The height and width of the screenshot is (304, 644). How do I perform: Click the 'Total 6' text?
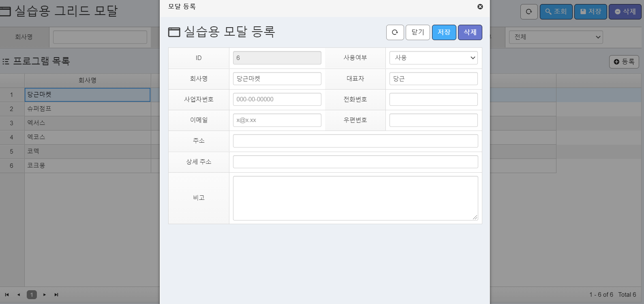point(627,295)
